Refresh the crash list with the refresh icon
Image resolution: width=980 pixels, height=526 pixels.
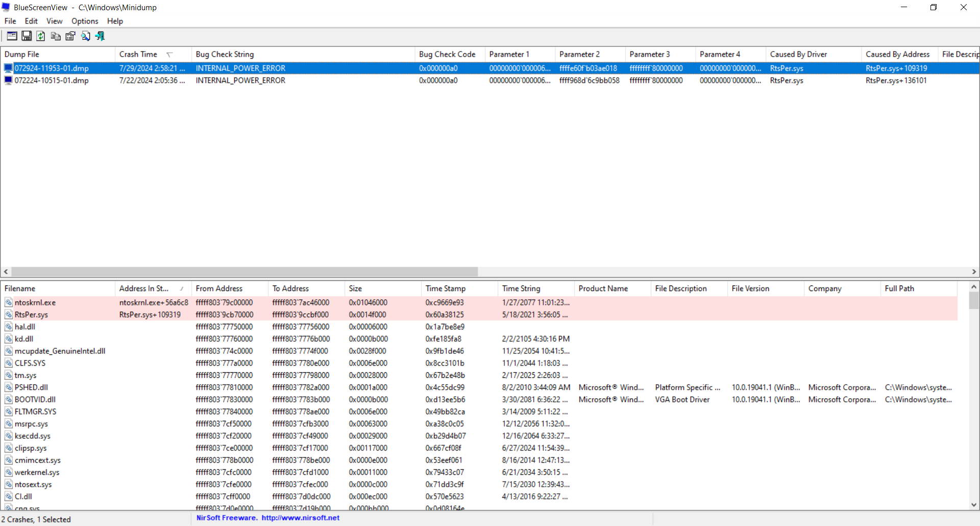41,36
